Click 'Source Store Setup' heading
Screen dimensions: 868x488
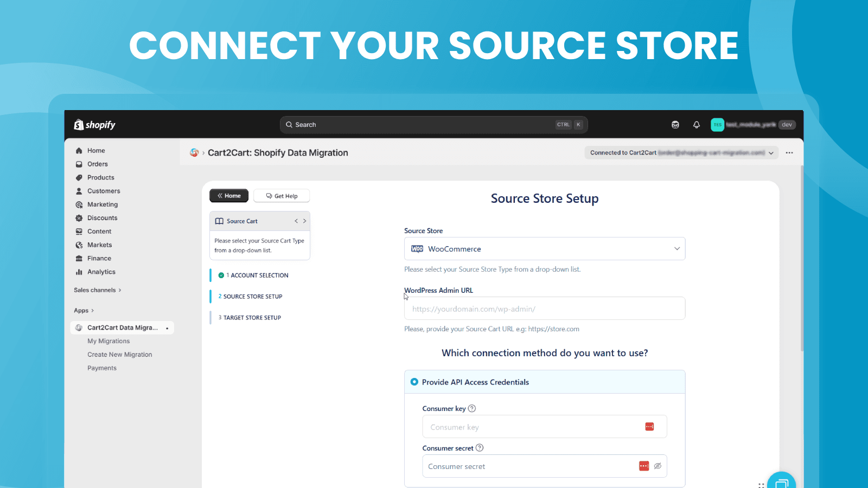545,198
